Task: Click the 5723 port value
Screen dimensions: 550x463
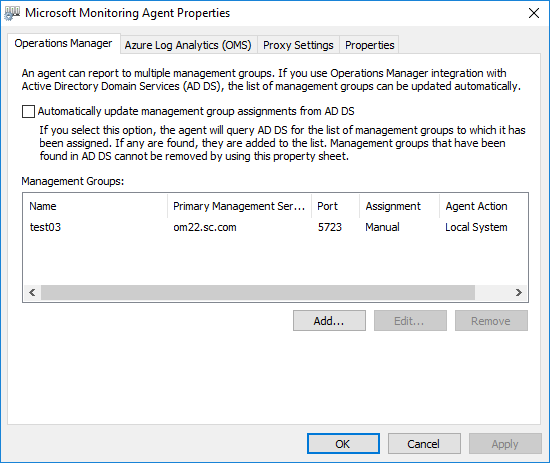Action: click(x=329, y=227)
